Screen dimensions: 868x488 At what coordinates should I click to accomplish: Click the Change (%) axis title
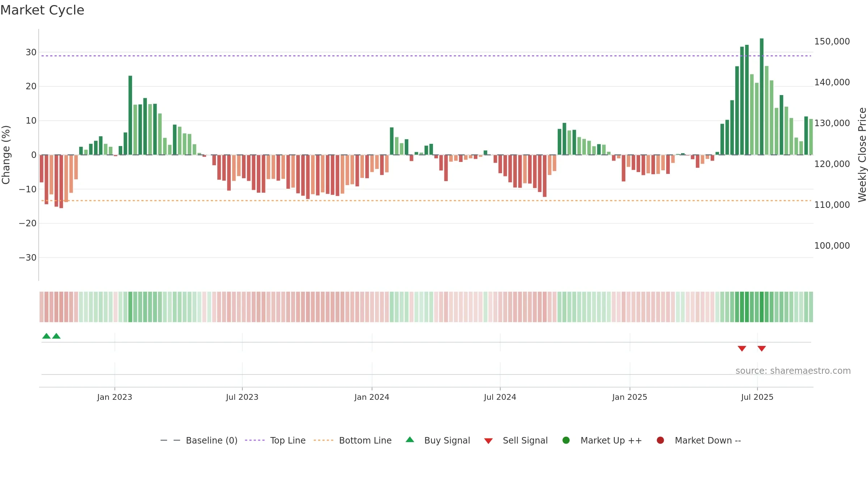(6, 155)
